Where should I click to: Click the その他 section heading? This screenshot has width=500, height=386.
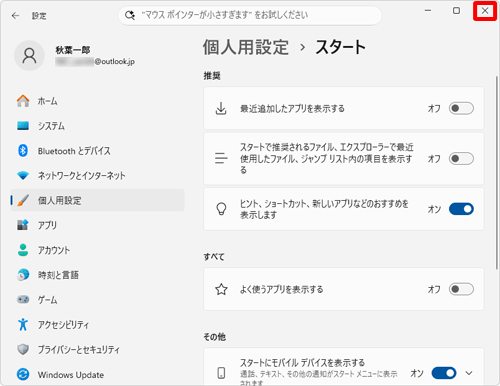tap(215, 337)
